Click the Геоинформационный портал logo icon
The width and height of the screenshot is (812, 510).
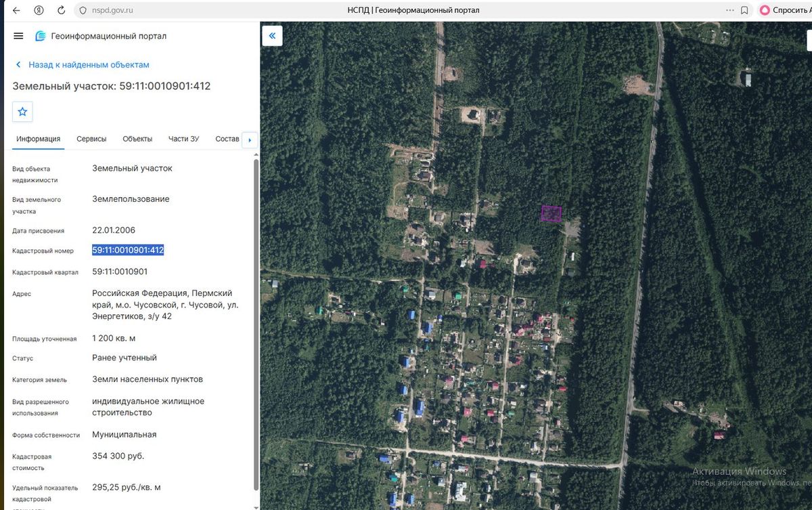point(41,36)
